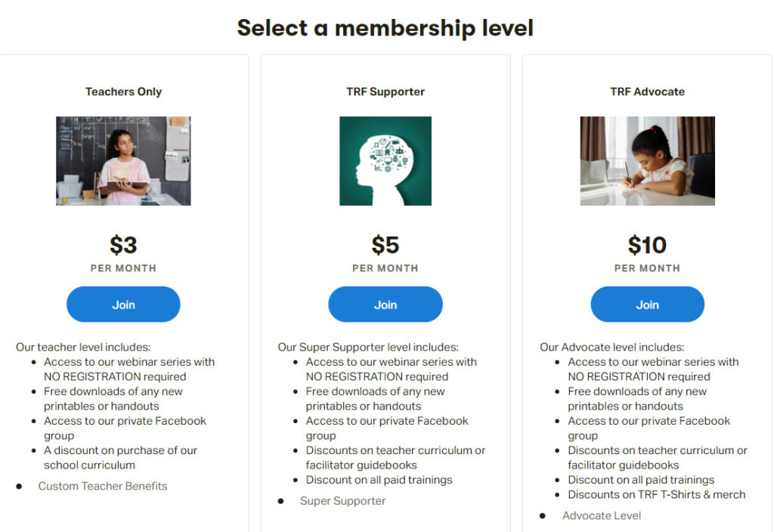
Task: Click the classroom girl photo thumbnail
Action: pyautogui.click(x=123, y=161)
